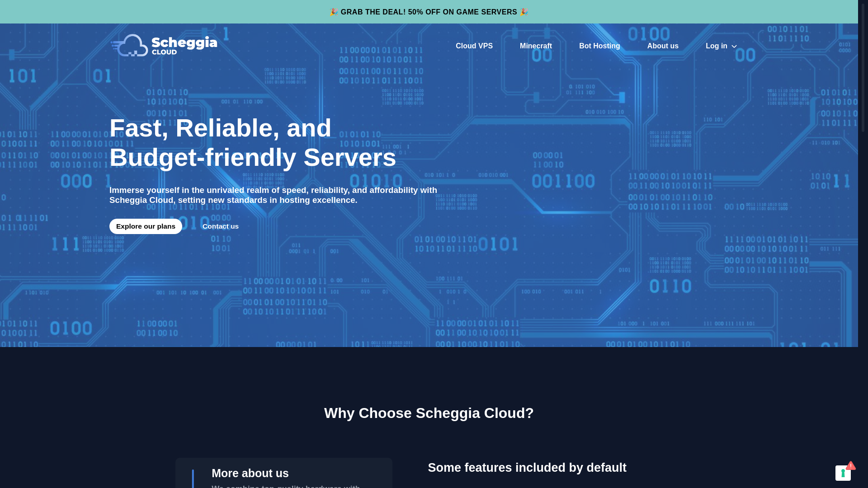This screenshot has height=488, width=868.
Task: Click the page vertical scrollbar thumb
Action: [x=863, y=67]
